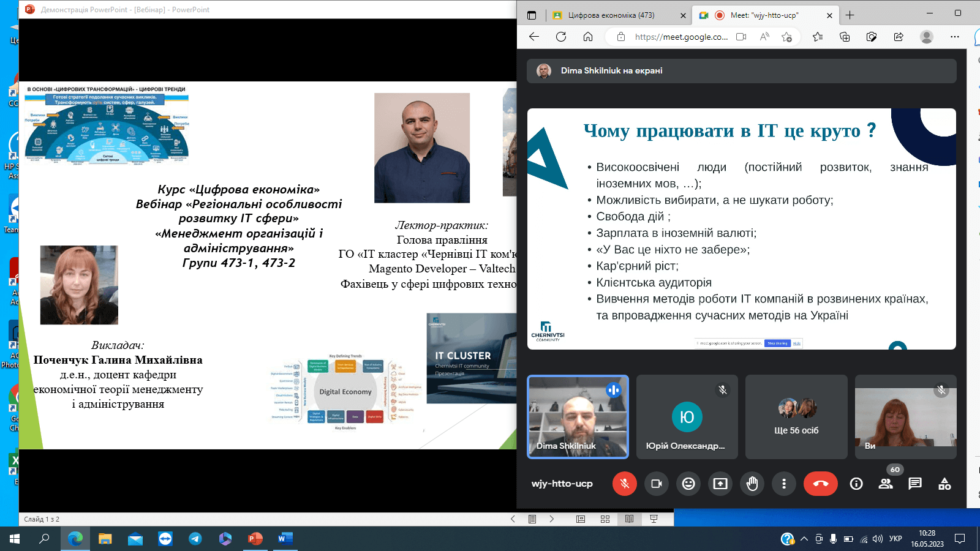Open the volume control in system tray
This screenshot has height=551, width=980.
click(878, 539)
